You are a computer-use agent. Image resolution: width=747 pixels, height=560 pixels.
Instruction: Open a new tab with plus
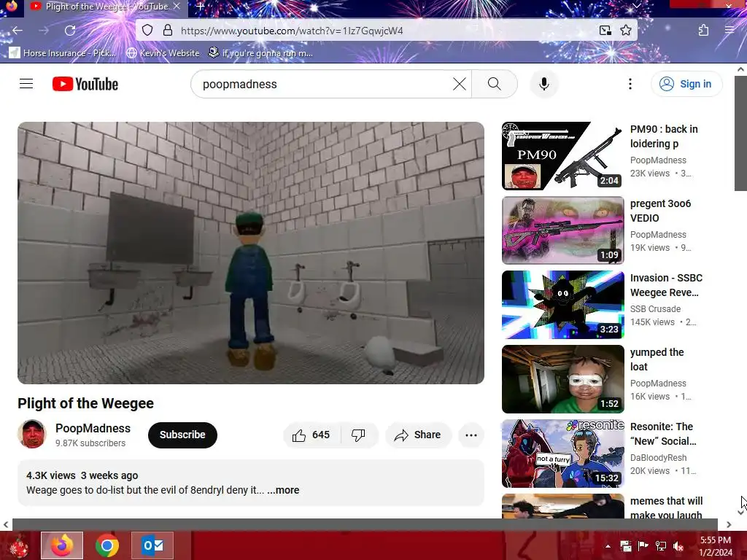click(200, 6)
